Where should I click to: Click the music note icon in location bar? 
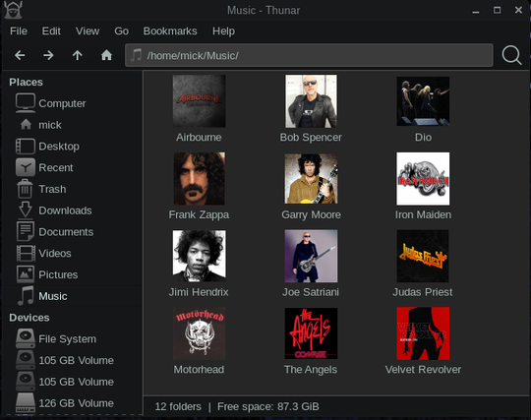tap(136, 55)
